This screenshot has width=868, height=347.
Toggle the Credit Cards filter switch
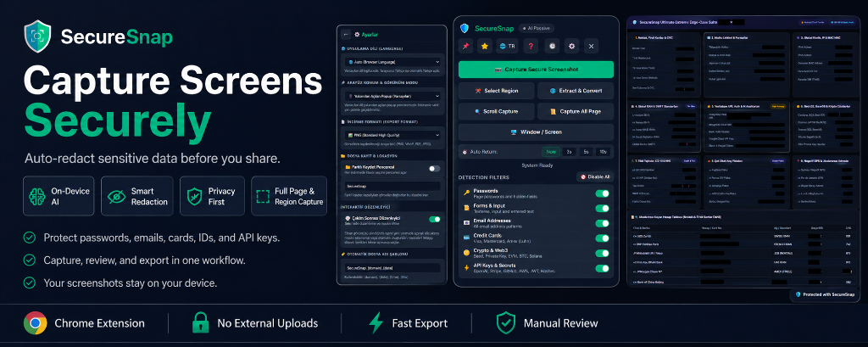click(602, 238)
